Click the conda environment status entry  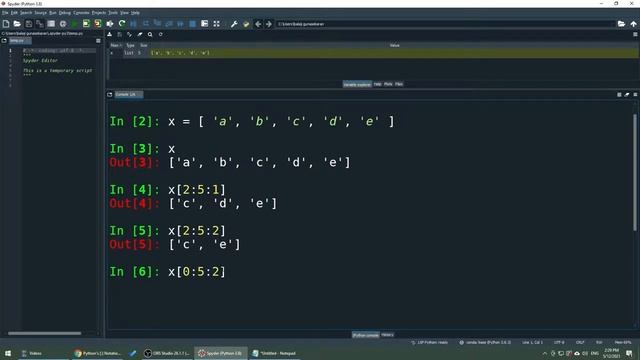point(485,342)
